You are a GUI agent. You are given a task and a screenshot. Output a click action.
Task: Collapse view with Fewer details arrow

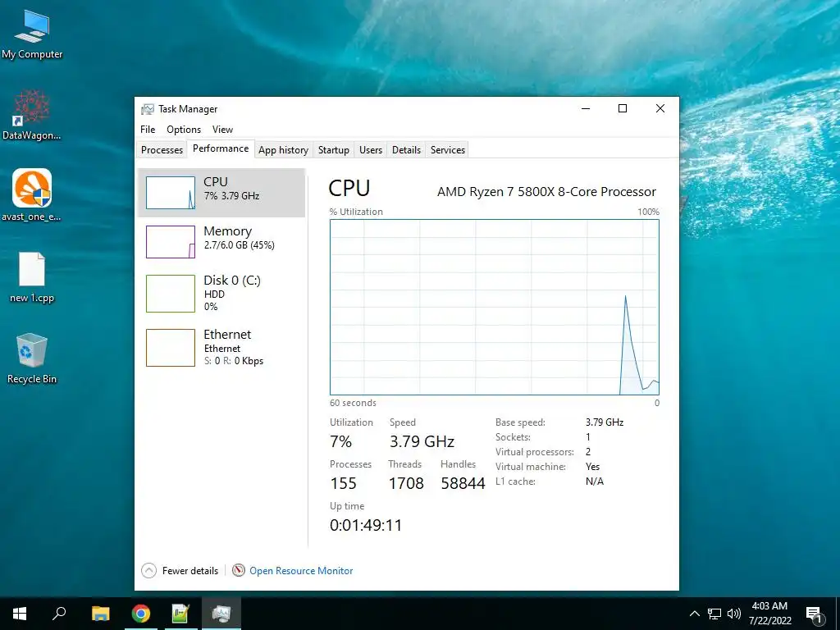(x=149, y=571)
